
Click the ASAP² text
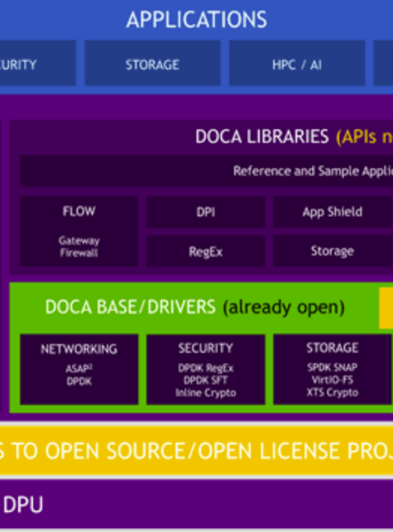point(79,368)
